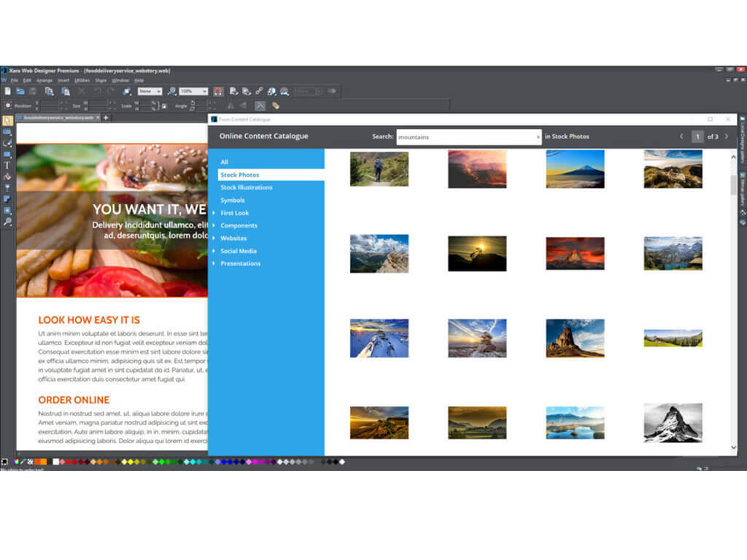747x560 pixels.
Task: Click the Open file folder icon
Action: click(x=20, y=91)
